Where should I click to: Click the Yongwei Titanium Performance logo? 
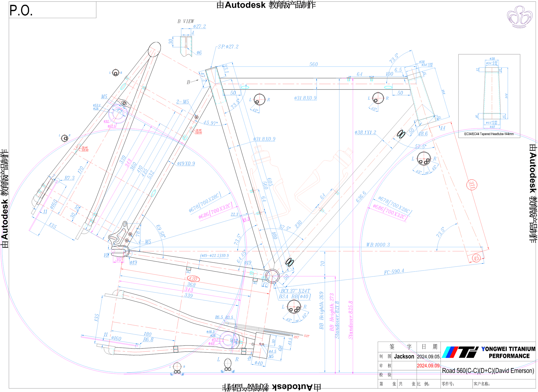pyautogui.click(x=488, y=352)
